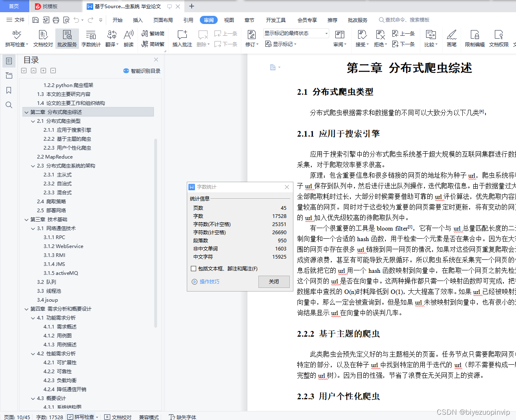Switch to the 视图 ribbon tab
Viewport: 516px width, 420px height.
coord(229,20)
